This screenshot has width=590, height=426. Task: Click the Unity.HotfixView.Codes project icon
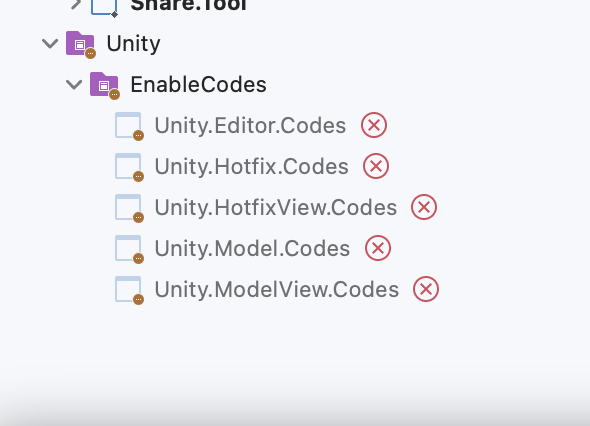[x=129, y=208]
